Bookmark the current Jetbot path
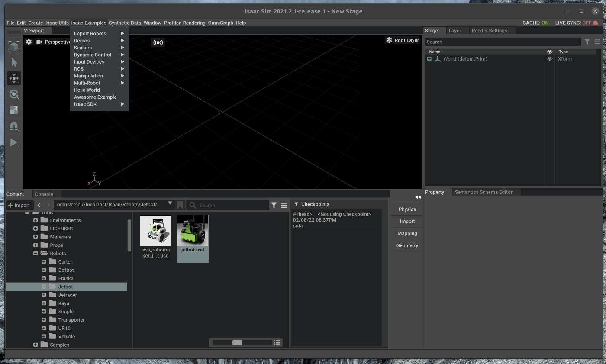This screenshot has width=606, height=364. tap(180, 205)
